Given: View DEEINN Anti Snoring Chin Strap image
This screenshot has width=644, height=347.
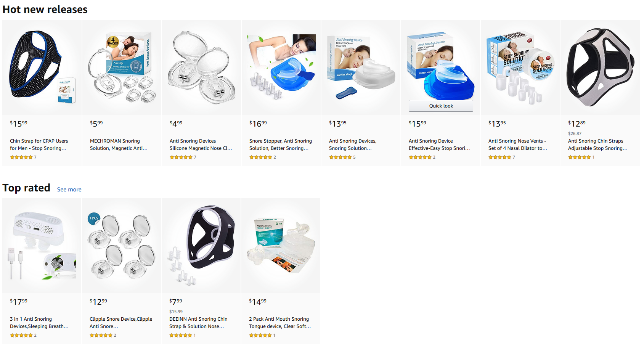Looking at the screenshot, I should (x=201, y=246).
